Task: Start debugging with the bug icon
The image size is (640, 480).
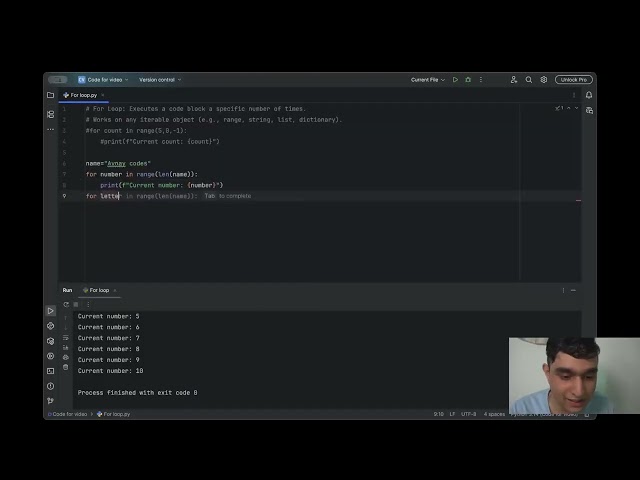Action: 468,80
